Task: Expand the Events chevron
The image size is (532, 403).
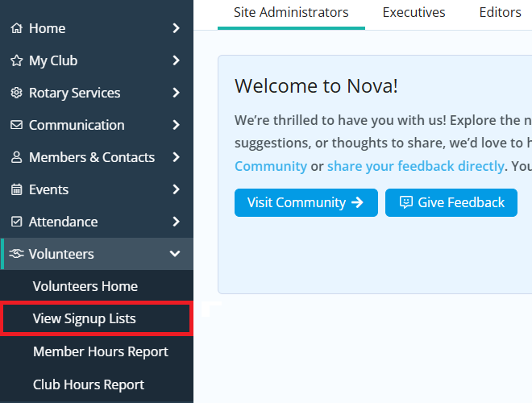Action: click(176, 189)
